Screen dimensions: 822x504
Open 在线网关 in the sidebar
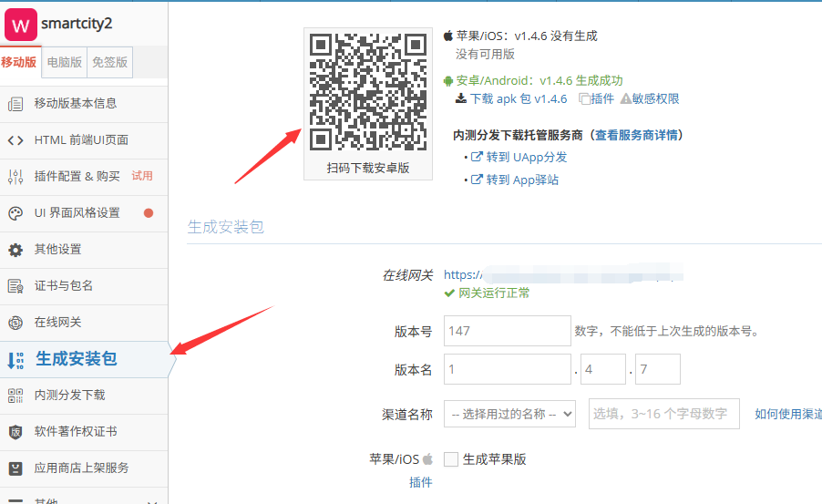[x=57, y=323]
